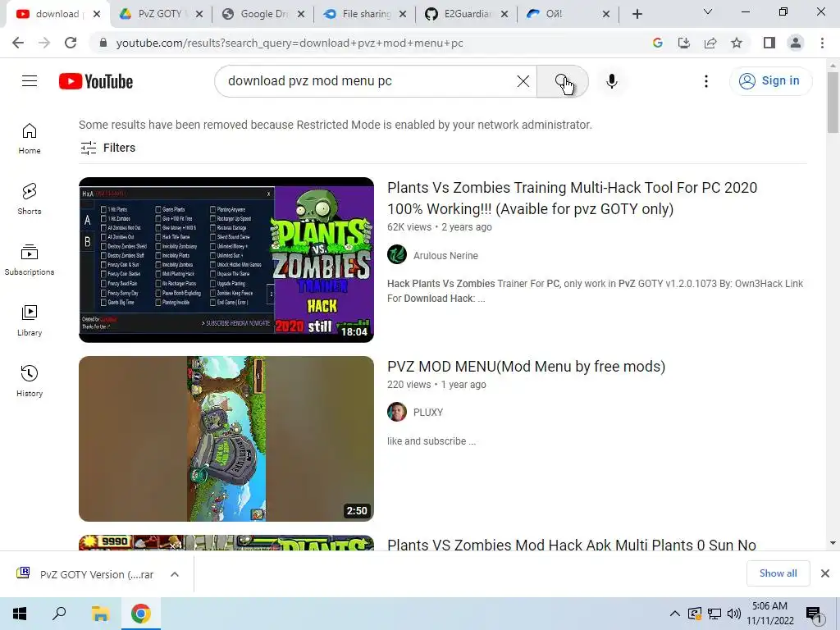The image size is (840, 630).
Task: Click the YouTube search magnifier button
Action: point(563,81)
